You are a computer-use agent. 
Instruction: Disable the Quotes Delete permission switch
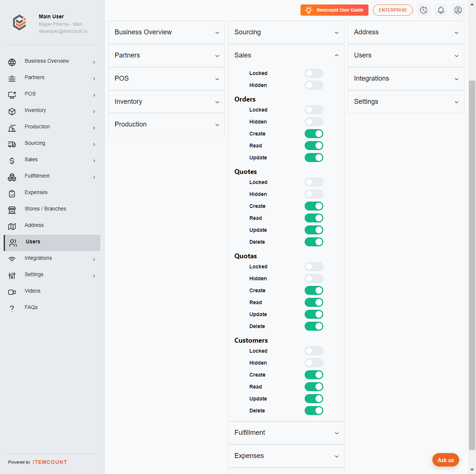pyautogui.click(x=314, y=242)
